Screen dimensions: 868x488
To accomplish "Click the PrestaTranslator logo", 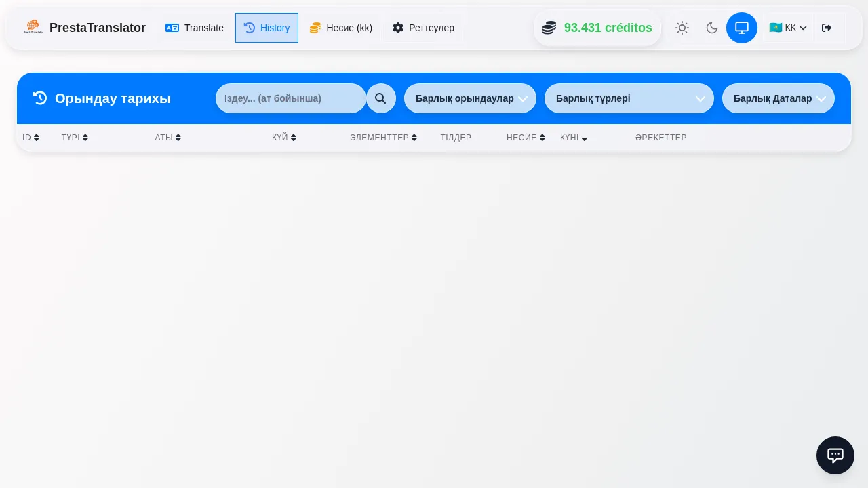I will pyautogui.click(x=33, y=28).
